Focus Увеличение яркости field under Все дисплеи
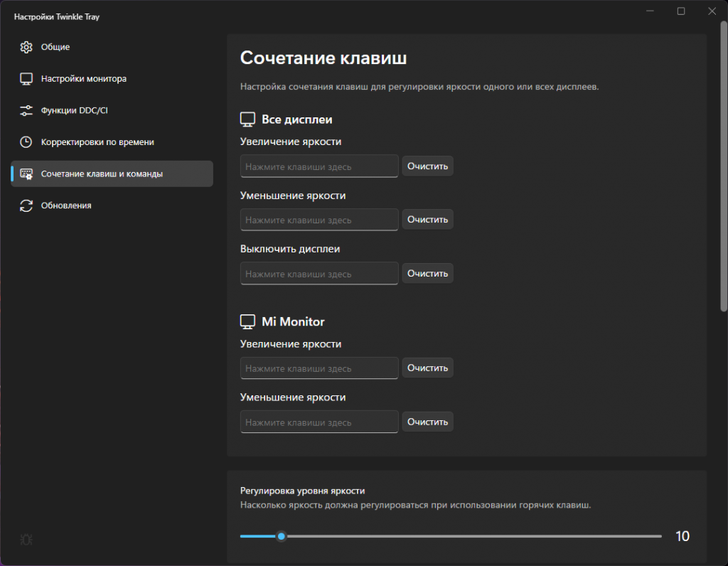 [x=319, y=166]
